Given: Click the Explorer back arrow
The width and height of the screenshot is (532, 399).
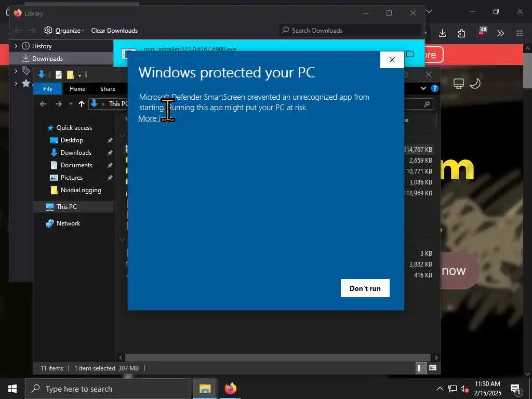Looking at the screenshot, I should (x=43, y=104).
